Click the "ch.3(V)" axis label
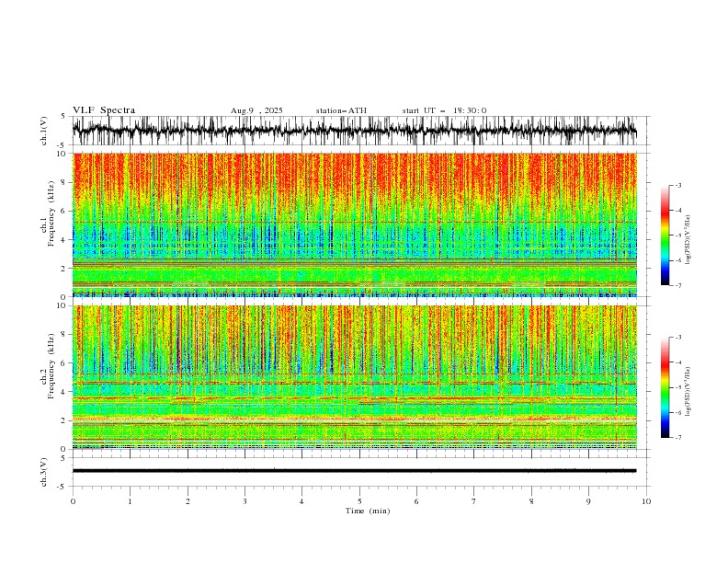Image resolution: width=728 pixels, height=563 pixels. [x=44, y=472]
